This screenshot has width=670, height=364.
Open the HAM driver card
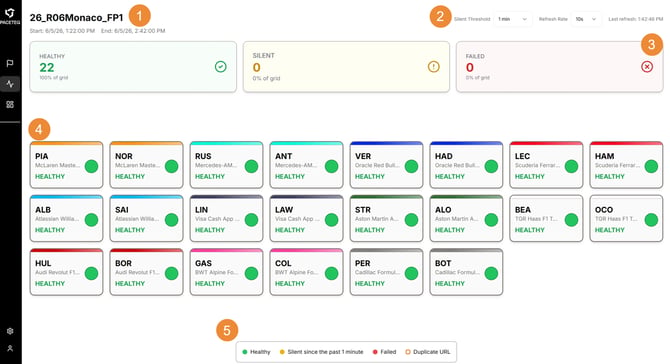tap(626, 165)
